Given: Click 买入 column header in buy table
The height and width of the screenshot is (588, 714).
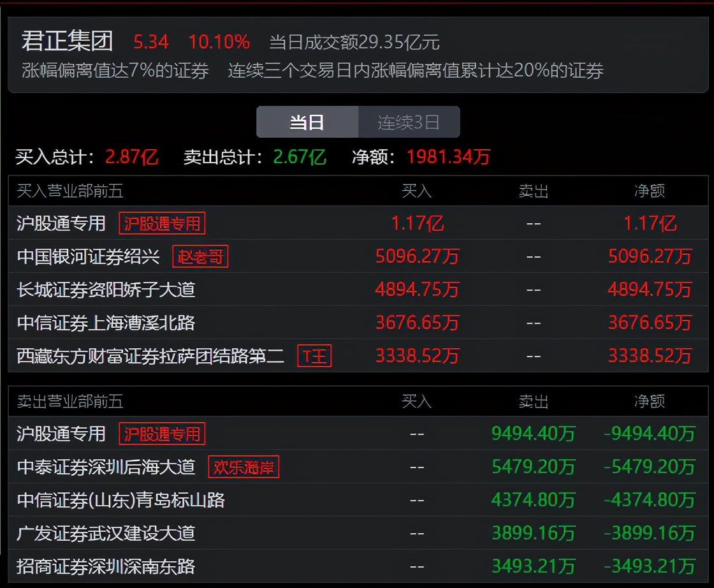Looking at the screenshot, I should (417, 191).
